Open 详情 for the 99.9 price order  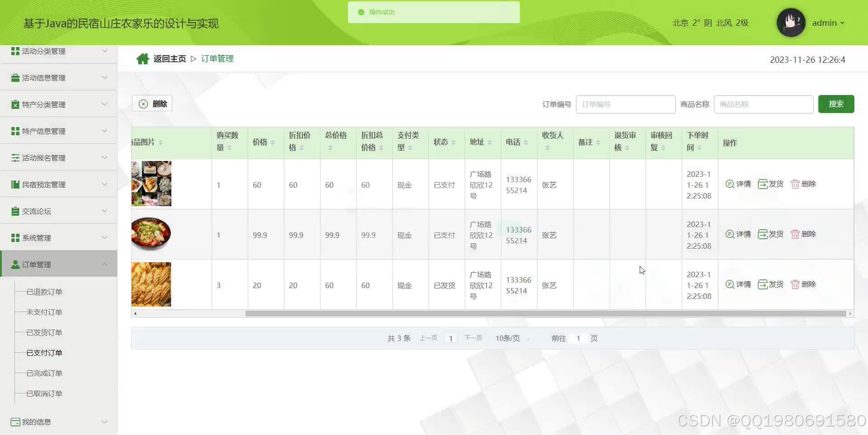click(x=738, y=234)
